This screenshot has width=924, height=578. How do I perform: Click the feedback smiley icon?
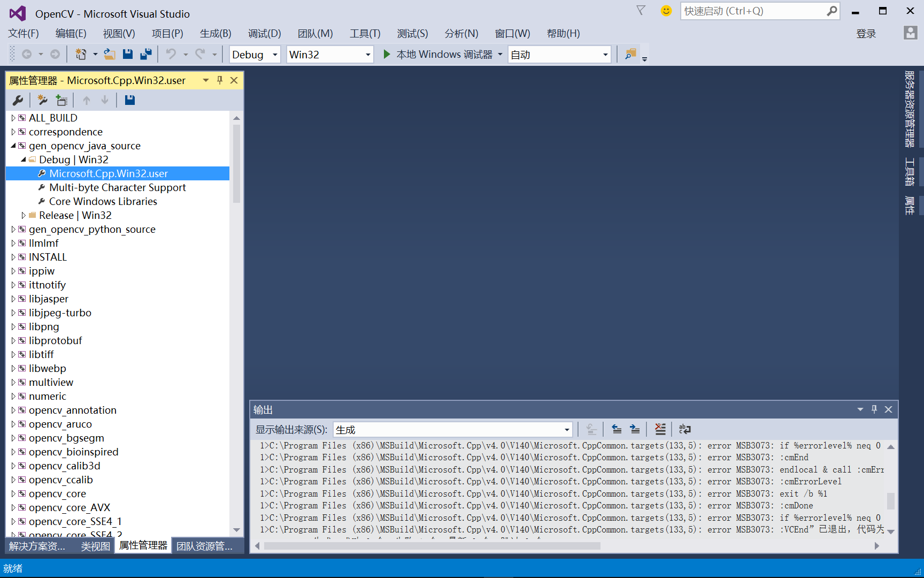coord(666,11)
